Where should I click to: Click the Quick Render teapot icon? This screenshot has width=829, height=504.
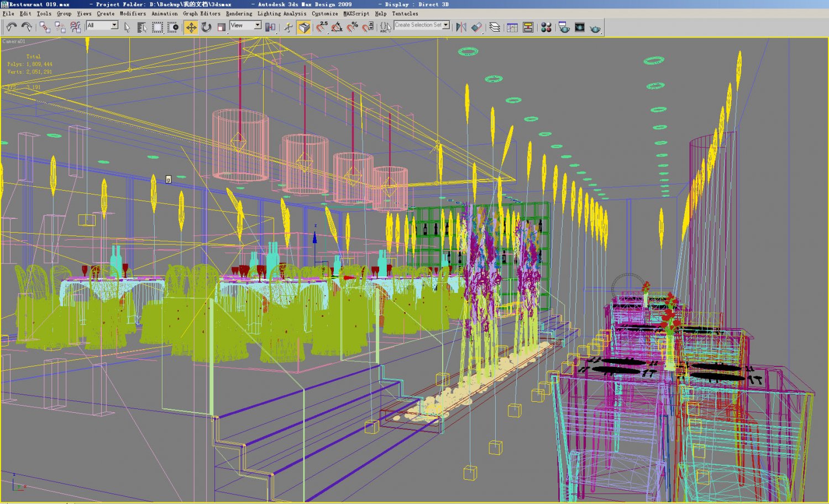tap(595, 28)
